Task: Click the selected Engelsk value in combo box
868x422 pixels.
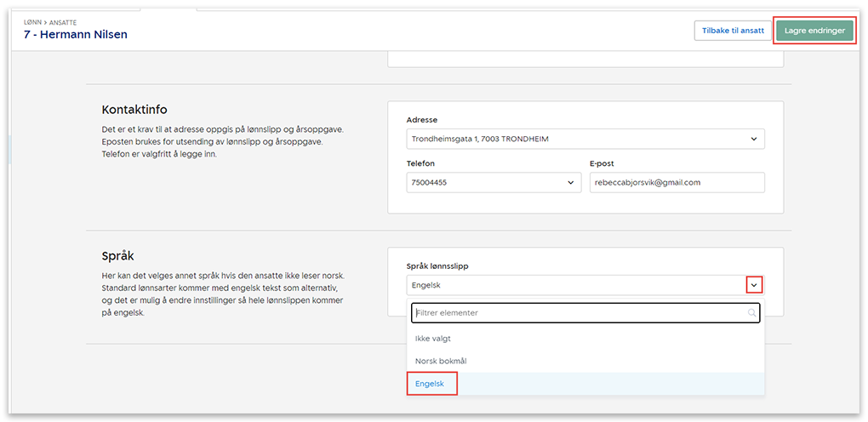Action: (426, 285)
